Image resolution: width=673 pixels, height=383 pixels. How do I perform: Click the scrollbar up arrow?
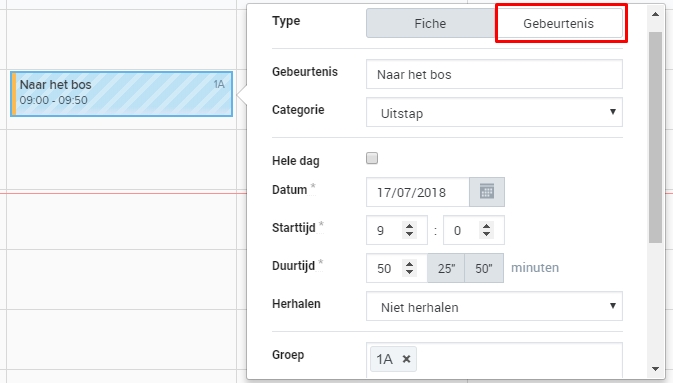pyautogui.click(x=655, y=14)
